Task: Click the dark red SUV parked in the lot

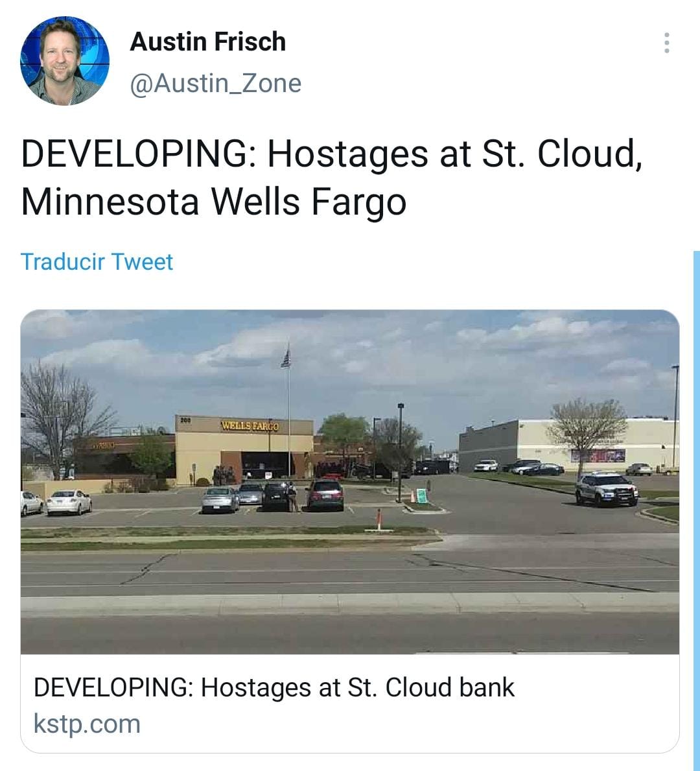Action: (x=325, y=495)
